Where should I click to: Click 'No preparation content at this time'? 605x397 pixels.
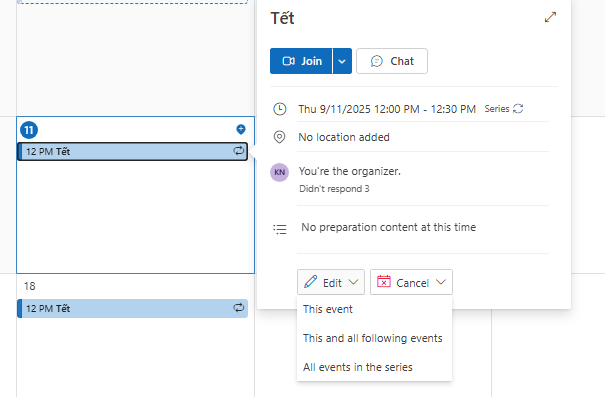(389, 227)
